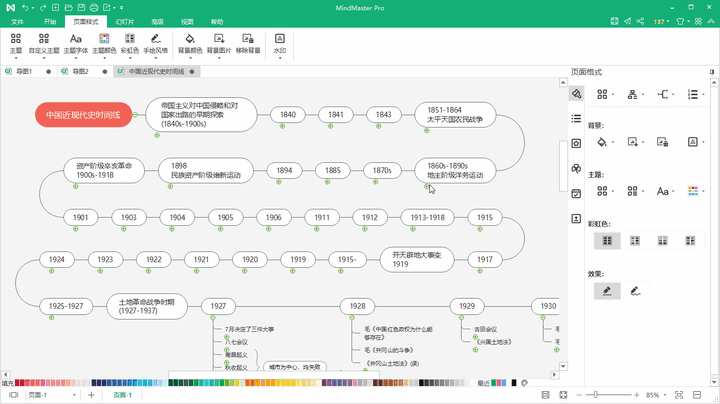Select the first rainbow color option
720x404 pixels.
(607, 241)
